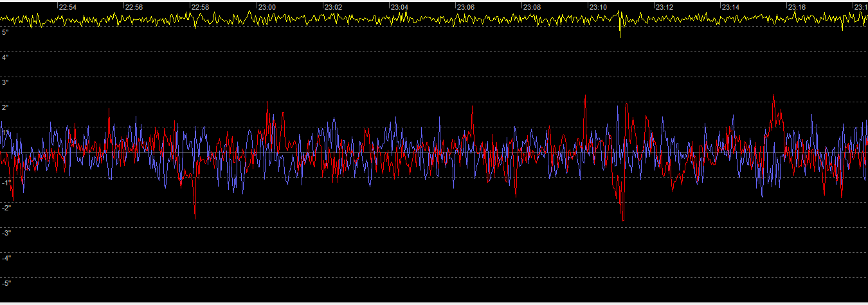Click the 23:00 time axis label
The image size is (868, 305).
[266, 7]
